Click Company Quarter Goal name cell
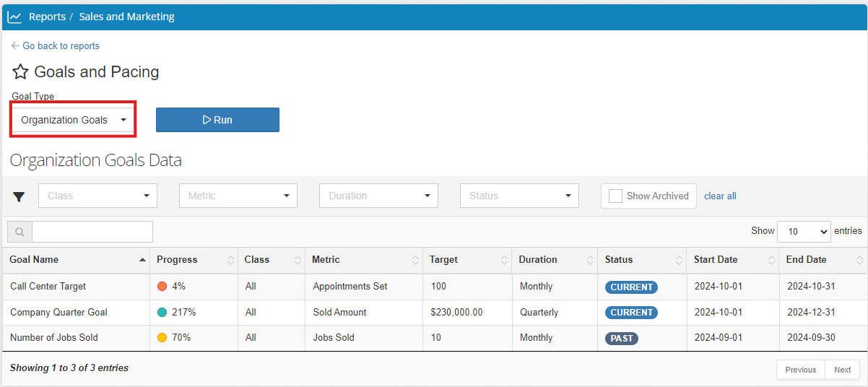The height and width of the screenshot is (387, 868). pos(58,313)
